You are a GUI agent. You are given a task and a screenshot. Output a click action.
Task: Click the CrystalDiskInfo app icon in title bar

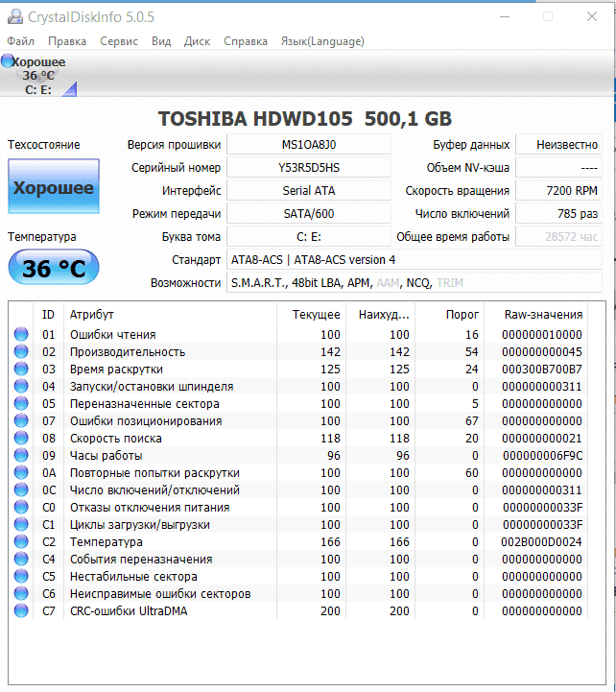[15, 16]
